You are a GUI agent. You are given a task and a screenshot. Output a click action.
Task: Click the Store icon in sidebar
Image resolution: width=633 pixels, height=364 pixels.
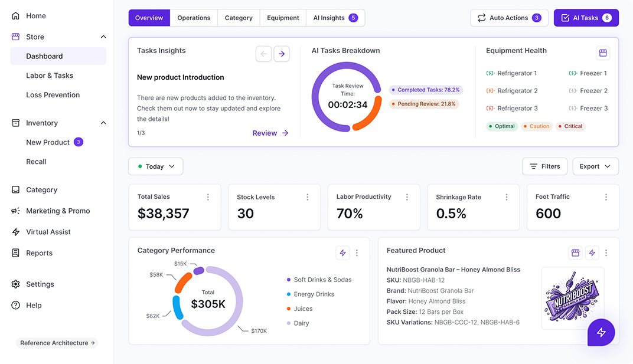point(16,37)
